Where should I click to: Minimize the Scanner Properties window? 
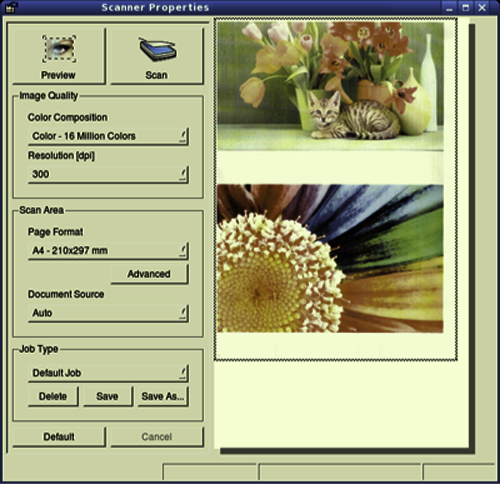pyautogui.click(x=449, y=8)
